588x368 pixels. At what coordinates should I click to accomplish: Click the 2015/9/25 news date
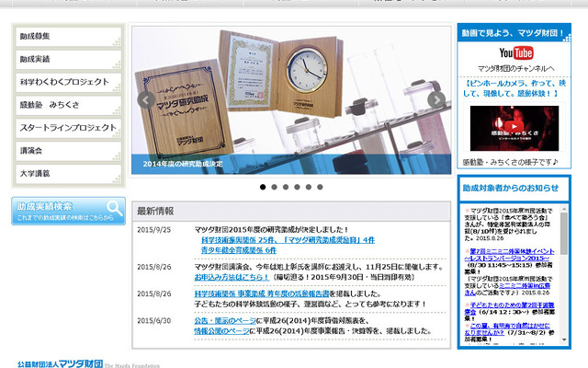point(153,230)
